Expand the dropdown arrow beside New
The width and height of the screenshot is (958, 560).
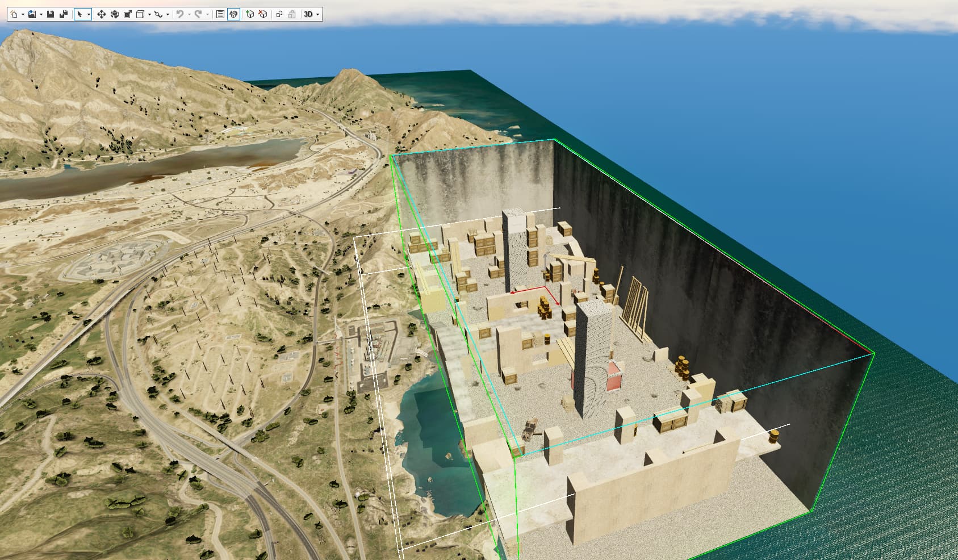click(x=23, y=15)
